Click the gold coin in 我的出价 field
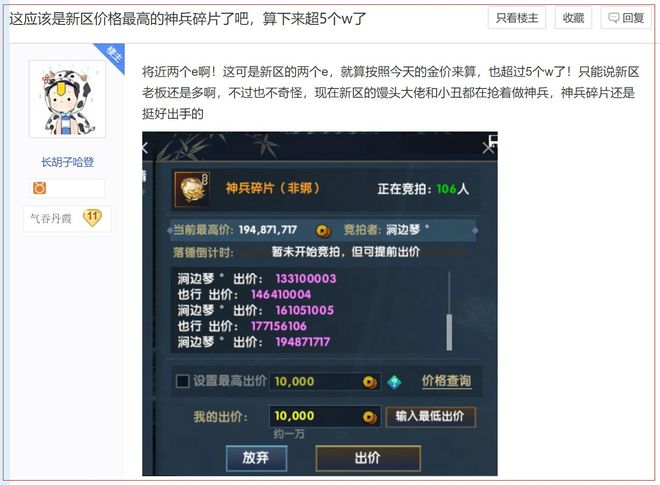 [x=370, y=417]
